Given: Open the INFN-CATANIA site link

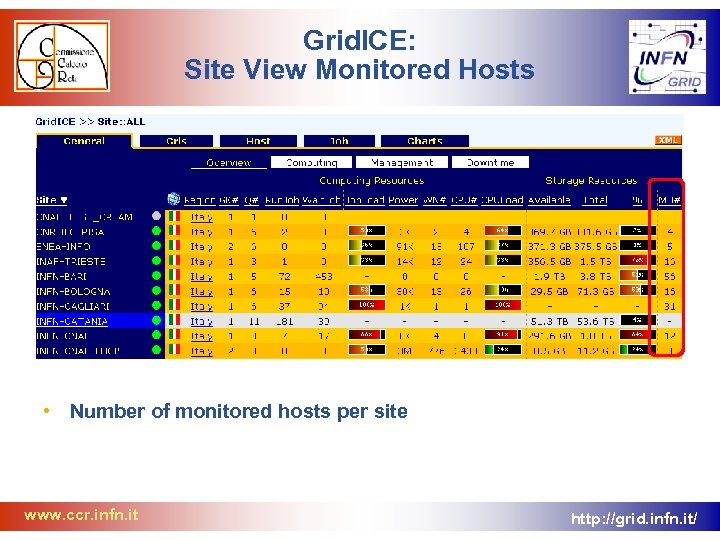Looking at the screenshot, I should pyautogui.click(x=72, y=321).
